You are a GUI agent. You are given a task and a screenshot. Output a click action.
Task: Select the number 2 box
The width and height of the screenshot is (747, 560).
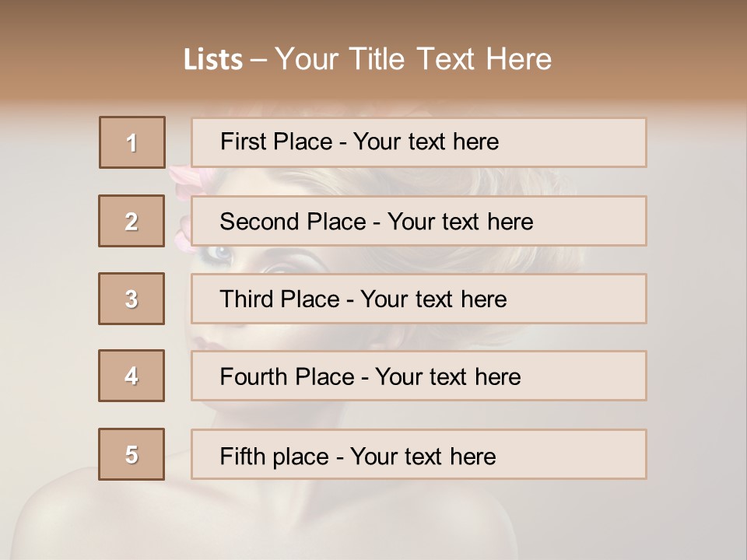[132, 221]
